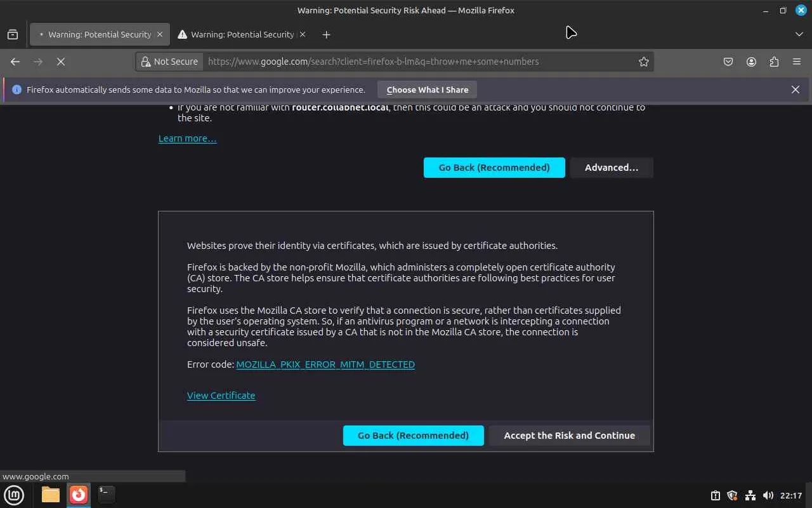Restore down the Firefox window

[x=783, y=10]
